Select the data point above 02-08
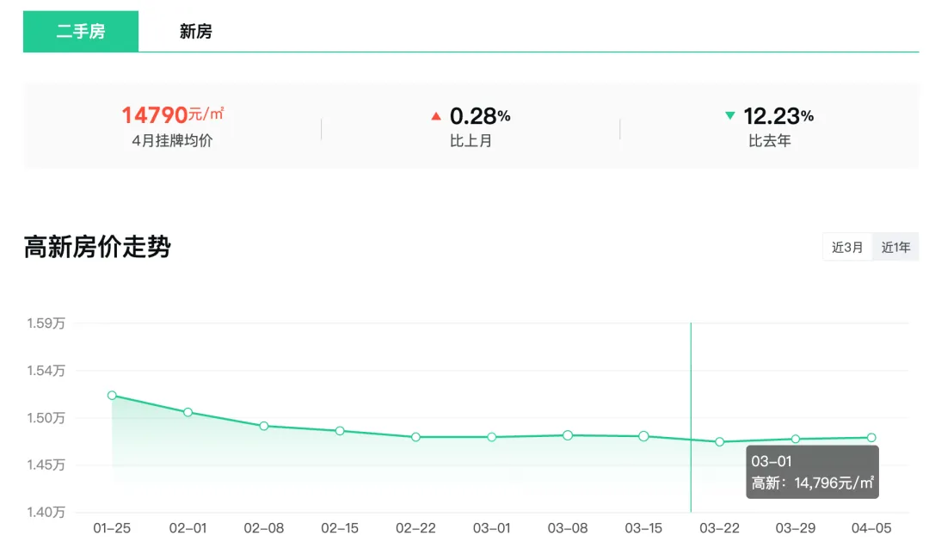 pyautogui.click(x=264, y=426)
